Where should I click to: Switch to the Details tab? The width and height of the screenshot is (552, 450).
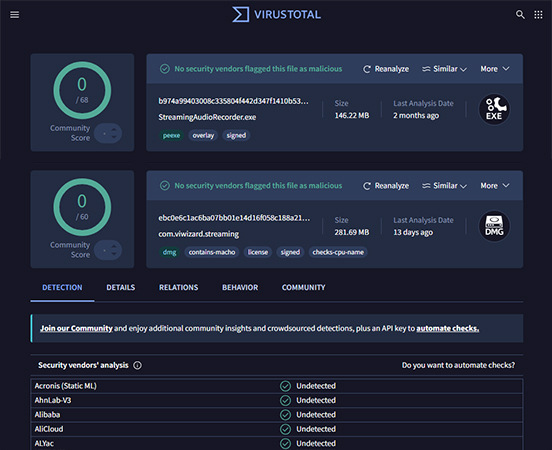pyautogui.click(x=120, y=287)
